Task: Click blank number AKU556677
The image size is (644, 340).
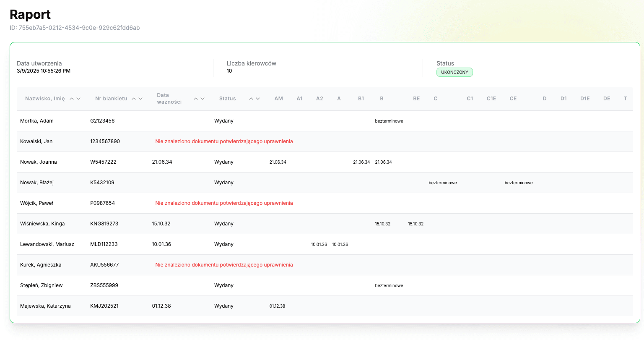Action: click(104, 265)
